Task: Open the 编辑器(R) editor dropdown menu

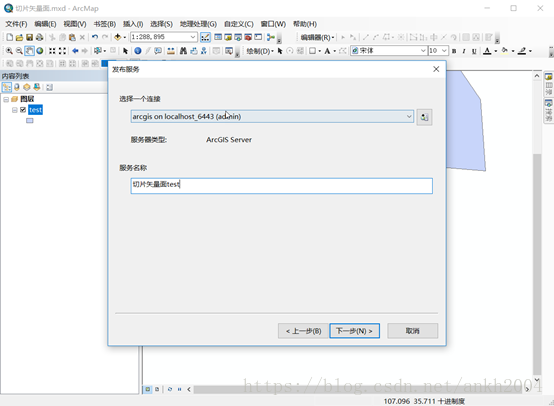Action: tap(317, 37)
